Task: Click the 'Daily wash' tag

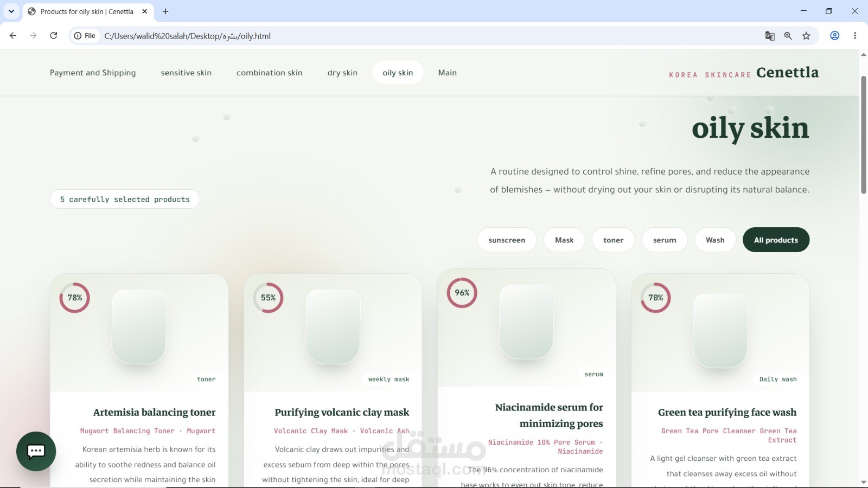Action: [778, 379]
